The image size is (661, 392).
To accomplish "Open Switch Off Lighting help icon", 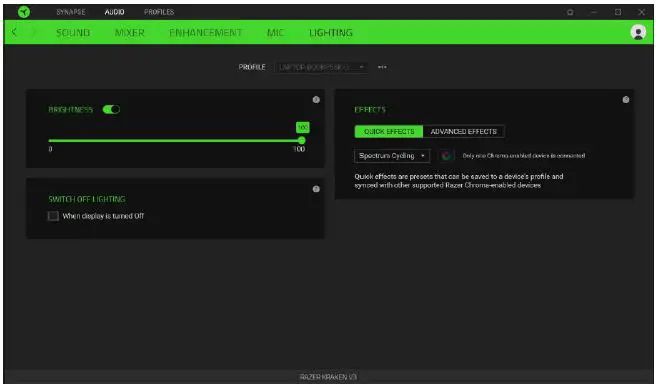I will pyautogui.click(x=316, y=189).
